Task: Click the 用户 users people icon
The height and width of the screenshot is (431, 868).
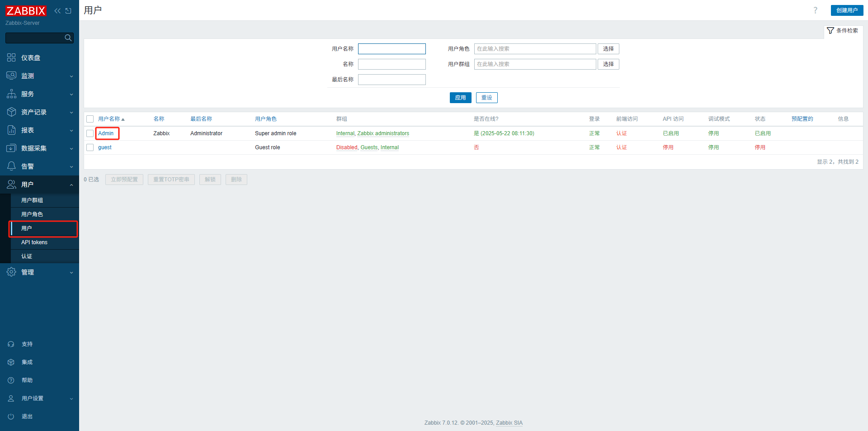Action: [x=11, y=184]
